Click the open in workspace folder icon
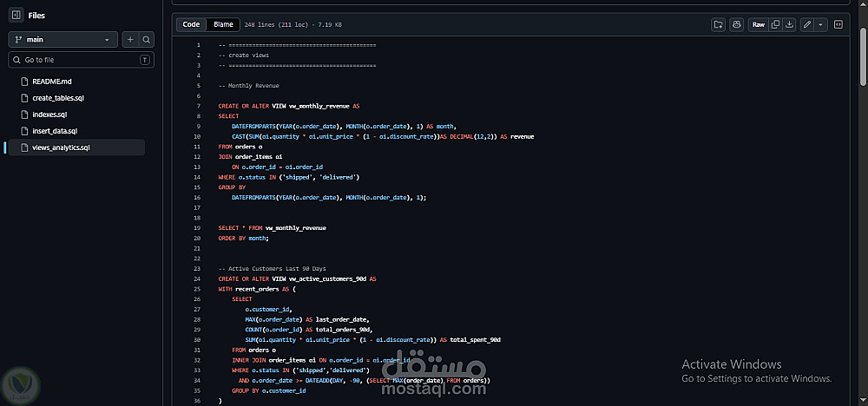The image size is (868, 406). [x=718, y=24]
